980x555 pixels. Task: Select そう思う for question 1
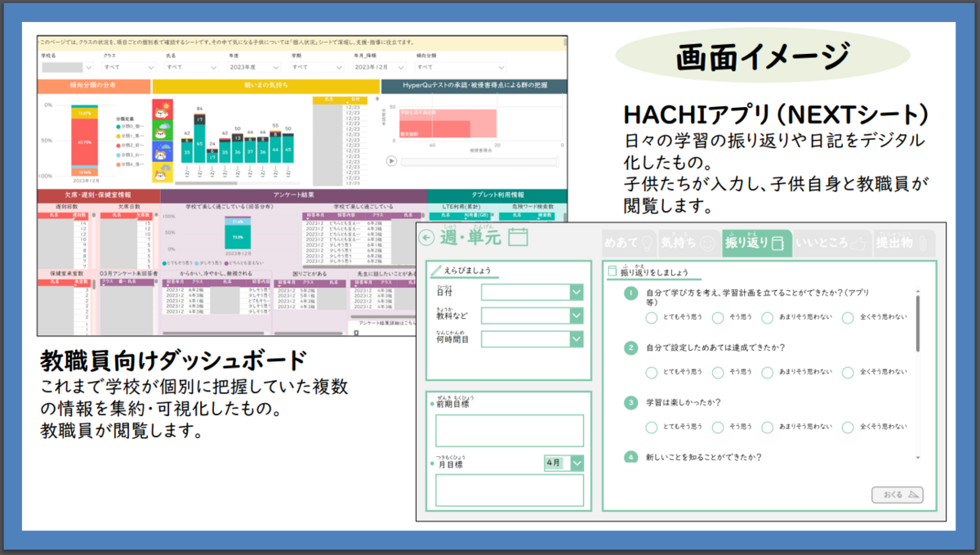pyautogui.click(x=718, y=318)
